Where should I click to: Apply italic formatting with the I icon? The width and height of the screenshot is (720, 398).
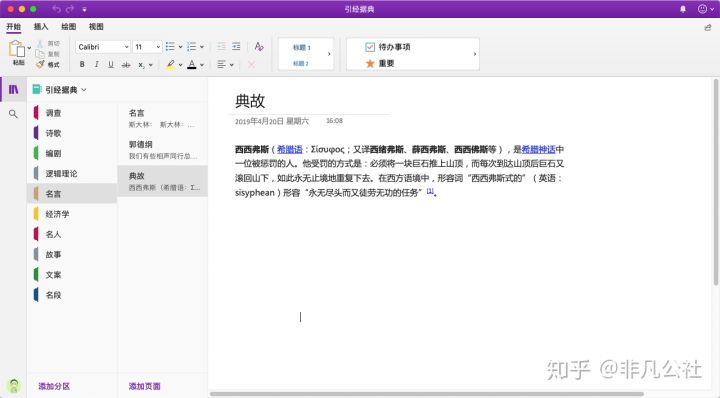click(96, 65)
